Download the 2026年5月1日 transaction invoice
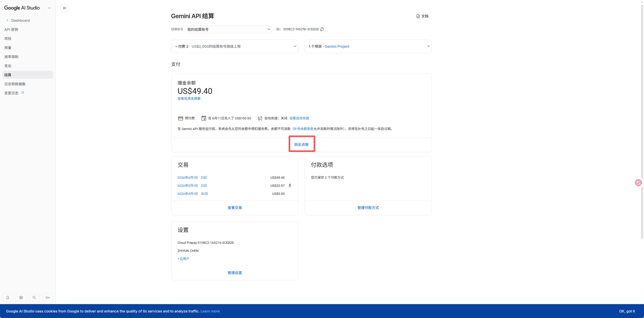 click(x=290, y=185)
